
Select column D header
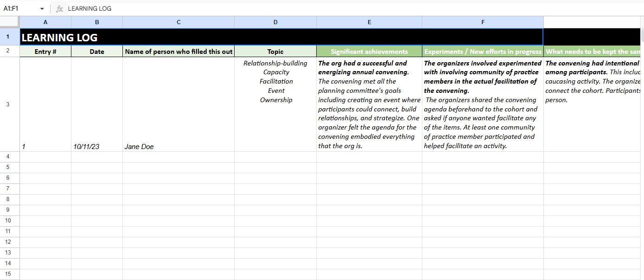tap(275, 22)
